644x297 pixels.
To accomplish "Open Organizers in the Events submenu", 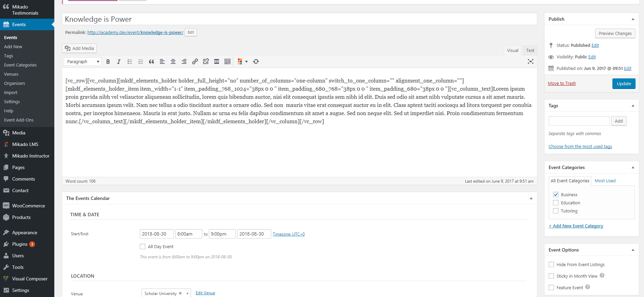I will 15,83.
